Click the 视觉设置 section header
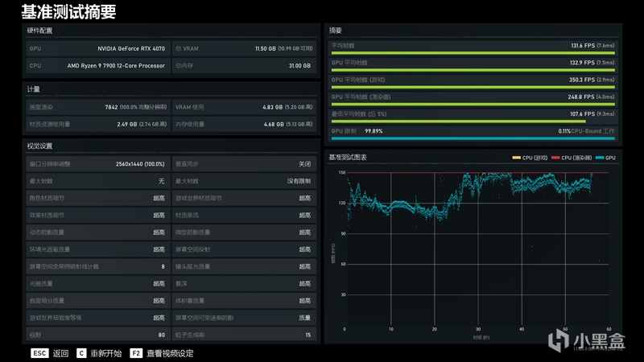Screen dimensions: 644x362 [x=39, y=146]
